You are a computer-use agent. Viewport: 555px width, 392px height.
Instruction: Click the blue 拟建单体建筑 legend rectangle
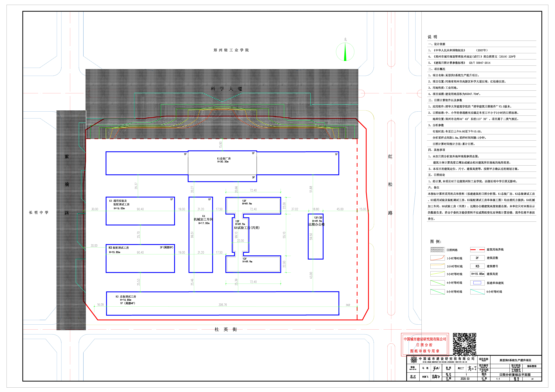pyautogui.click(x=477, y=283)
